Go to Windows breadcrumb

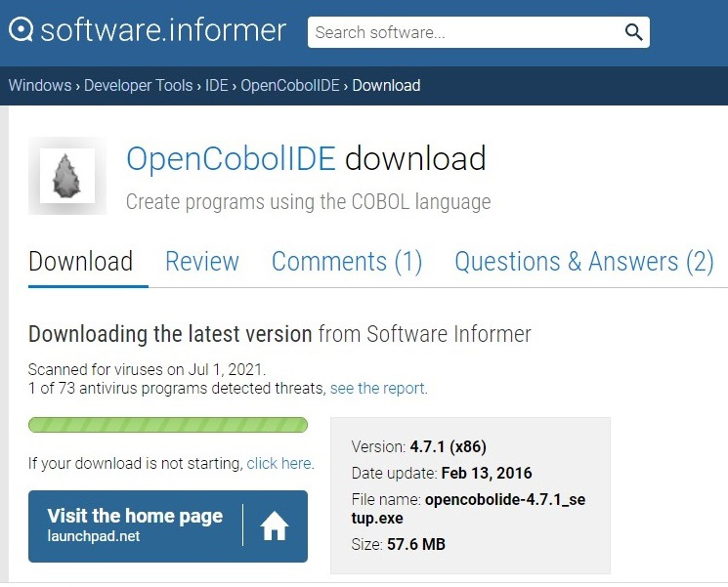pos(40,85)
